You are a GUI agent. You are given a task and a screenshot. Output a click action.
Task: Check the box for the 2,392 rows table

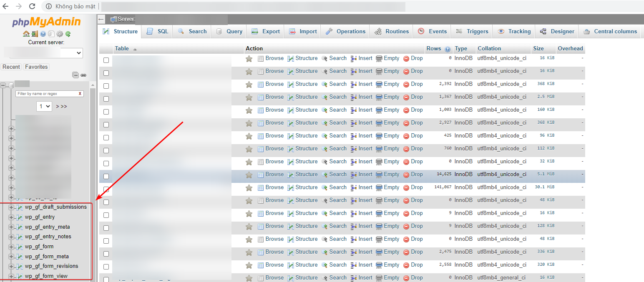pos(106,86)
